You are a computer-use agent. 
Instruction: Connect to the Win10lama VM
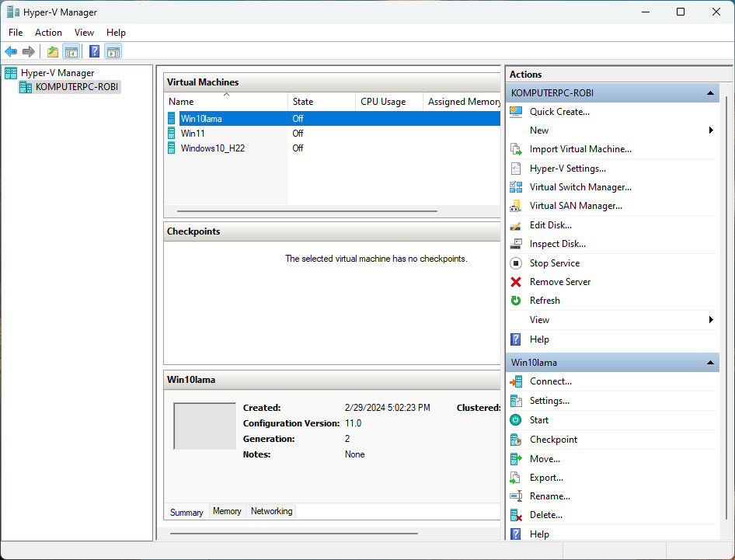[x=550, y=381]
